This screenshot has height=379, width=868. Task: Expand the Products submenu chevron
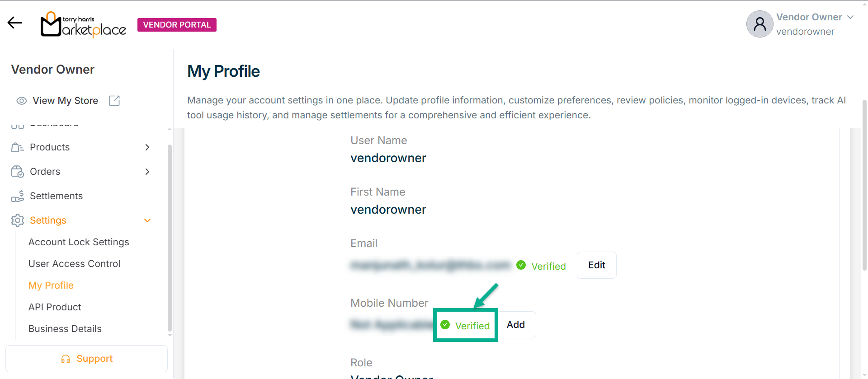(147, 147)
